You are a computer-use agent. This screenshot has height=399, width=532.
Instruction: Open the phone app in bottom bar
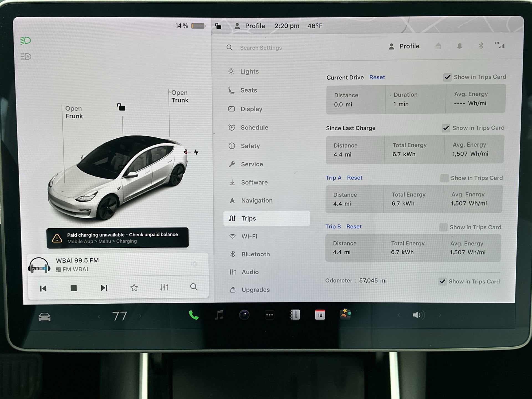(194, 315)
